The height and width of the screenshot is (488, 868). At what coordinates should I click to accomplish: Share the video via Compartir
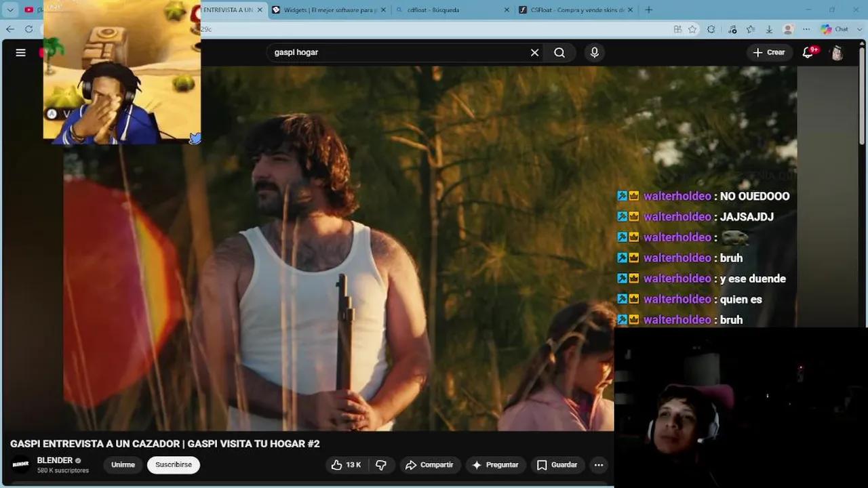(x=429, y=465)
